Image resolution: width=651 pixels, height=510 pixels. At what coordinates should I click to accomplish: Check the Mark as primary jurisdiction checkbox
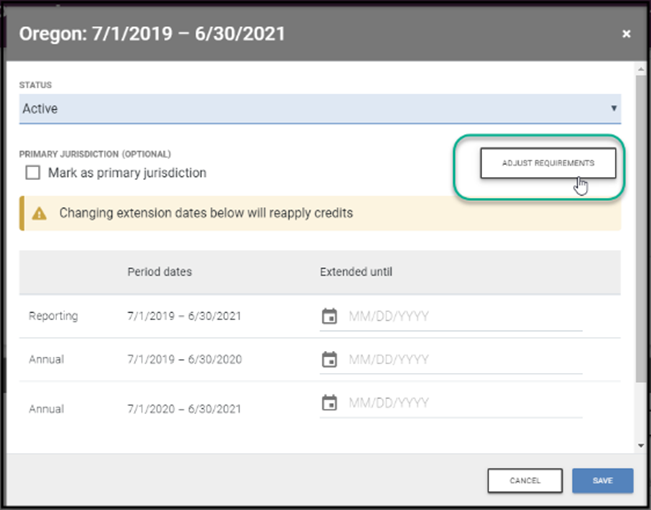(33, 173)
